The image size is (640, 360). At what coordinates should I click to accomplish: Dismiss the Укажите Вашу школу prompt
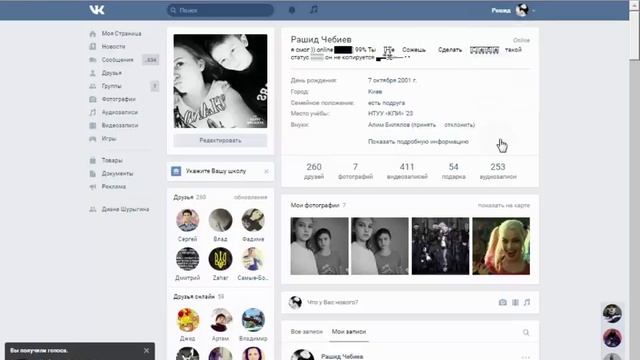[x=267, y=171]
